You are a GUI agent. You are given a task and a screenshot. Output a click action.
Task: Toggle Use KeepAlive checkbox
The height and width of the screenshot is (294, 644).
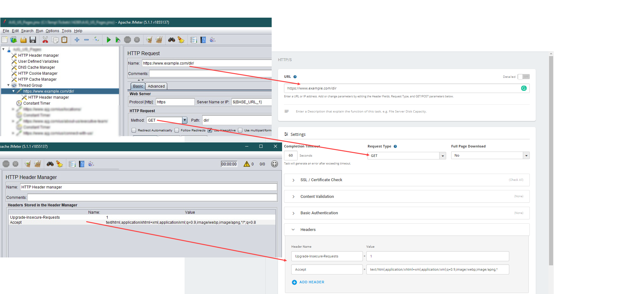click(x=210, y=130)
